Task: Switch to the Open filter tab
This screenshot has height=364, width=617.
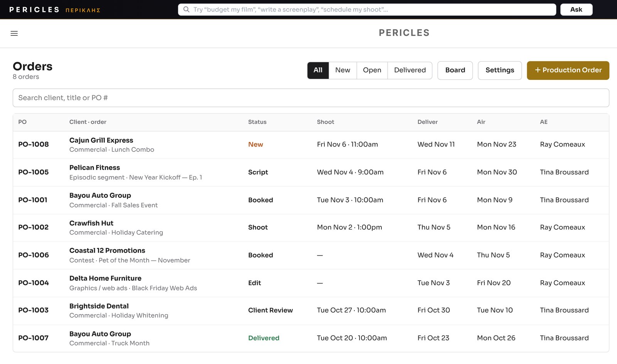Action: 372,70
